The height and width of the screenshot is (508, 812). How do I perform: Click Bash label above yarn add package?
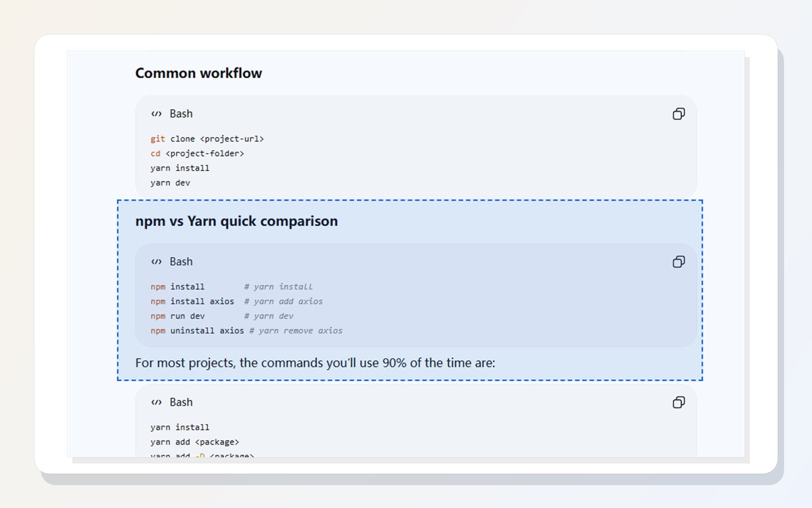181,402
